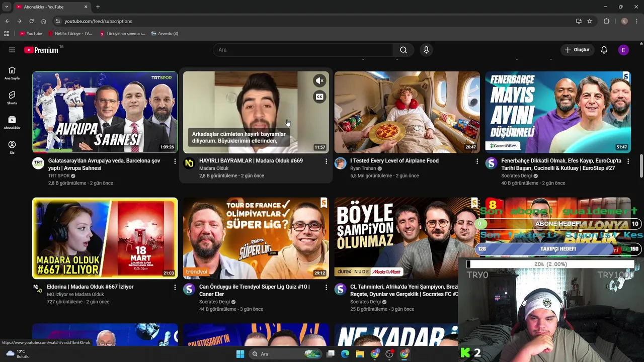The height and width of the screenshot is (362, 644).
Task: Go back in browser history
Action: coord(7,21)
